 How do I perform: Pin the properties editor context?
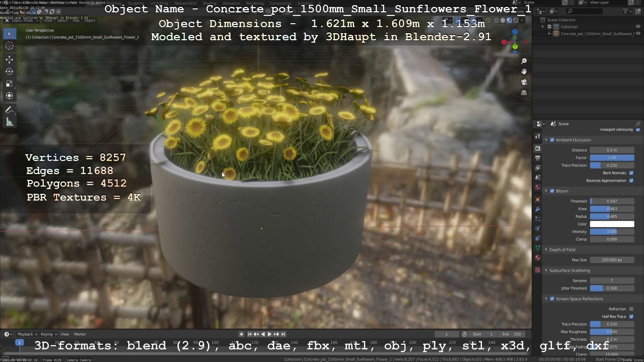click(x=638, y=124)
